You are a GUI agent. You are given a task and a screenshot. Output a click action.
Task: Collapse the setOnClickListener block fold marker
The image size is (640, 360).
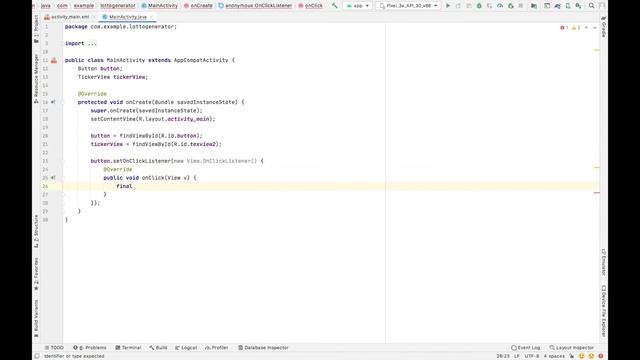(x=63, y=161)
